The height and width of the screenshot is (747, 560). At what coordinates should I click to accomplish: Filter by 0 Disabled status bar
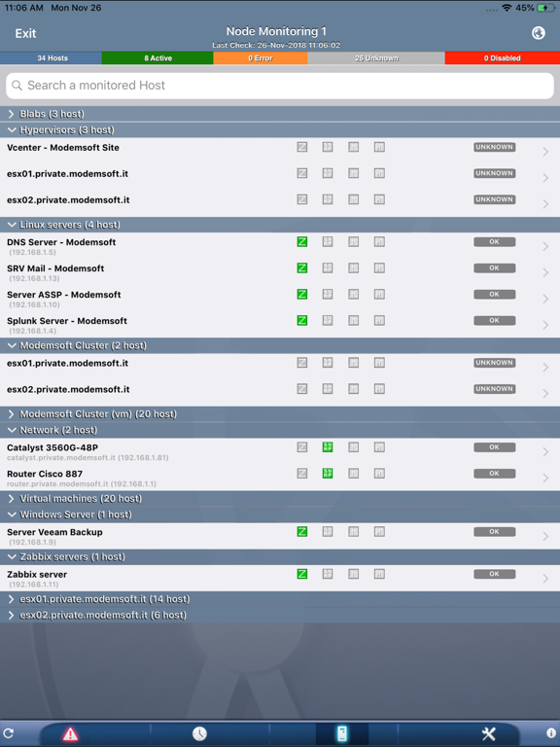(x=503, y=58)
